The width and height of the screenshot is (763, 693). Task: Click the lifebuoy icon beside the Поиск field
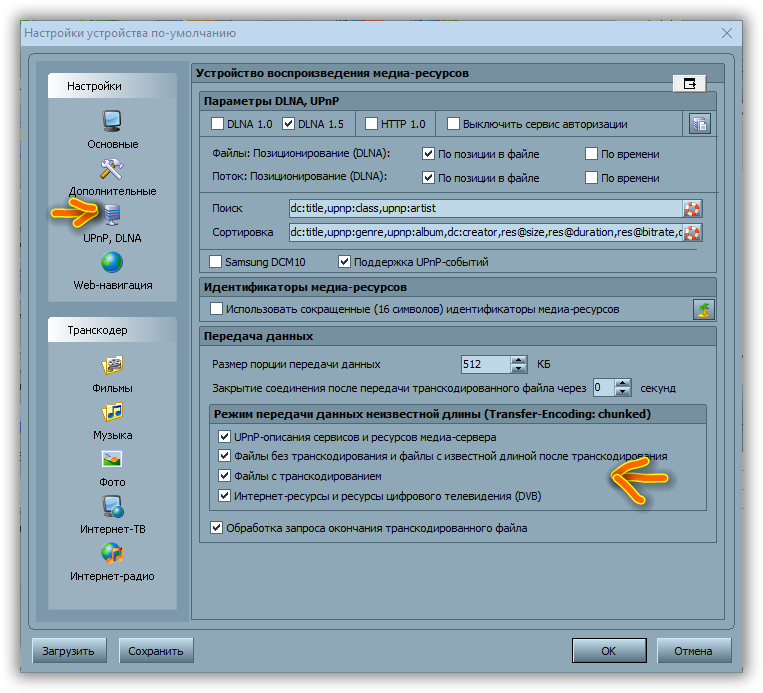(692, 209)
